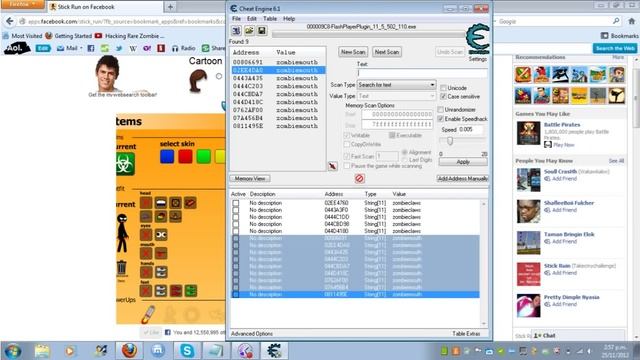Open the Help menu in Cheat Engine
Screen dimensions: 640x360
tap(289, 19)
